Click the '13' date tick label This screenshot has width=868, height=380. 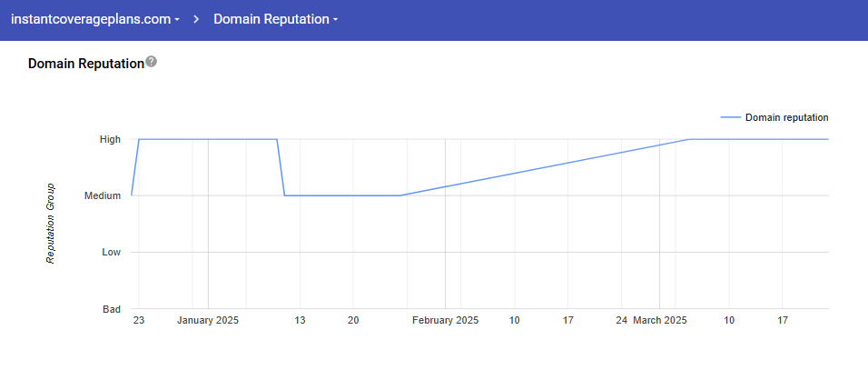[300, 321]
